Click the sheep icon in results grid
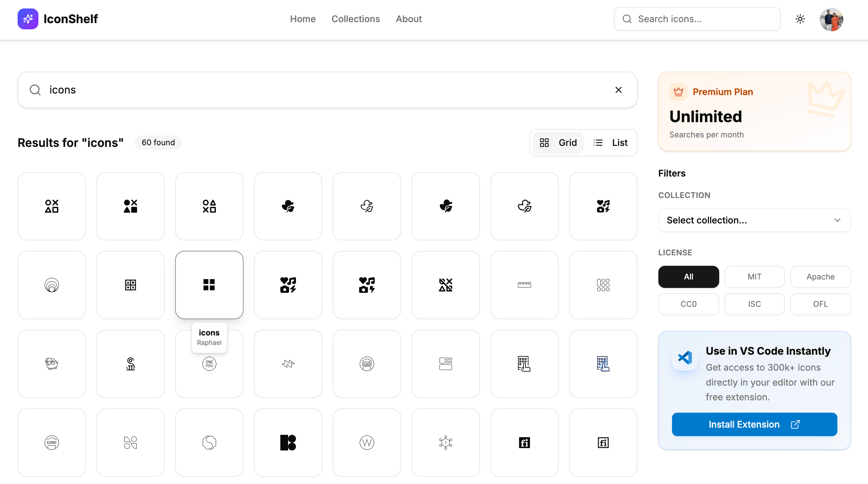This screenshot has height=484, width=868. tap(51, 364)
